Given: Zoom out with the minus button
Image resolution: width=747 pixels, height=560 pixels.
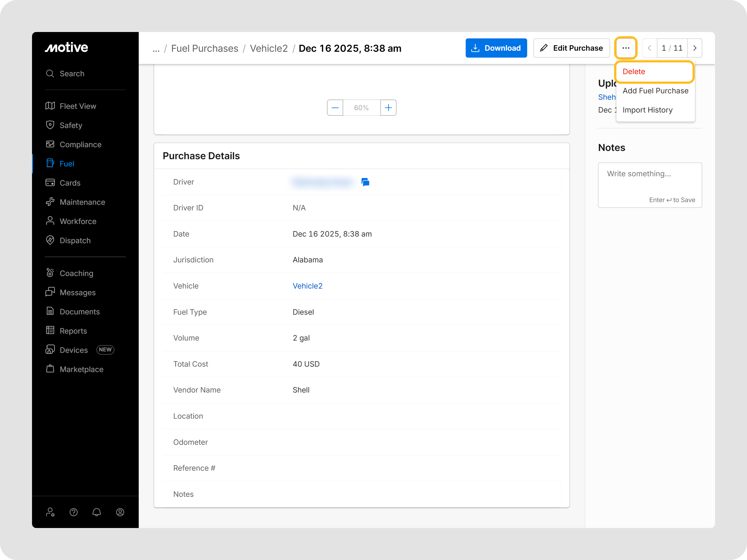Looking at the screenshot, I should pyautogui.click(x=335, y=108).
